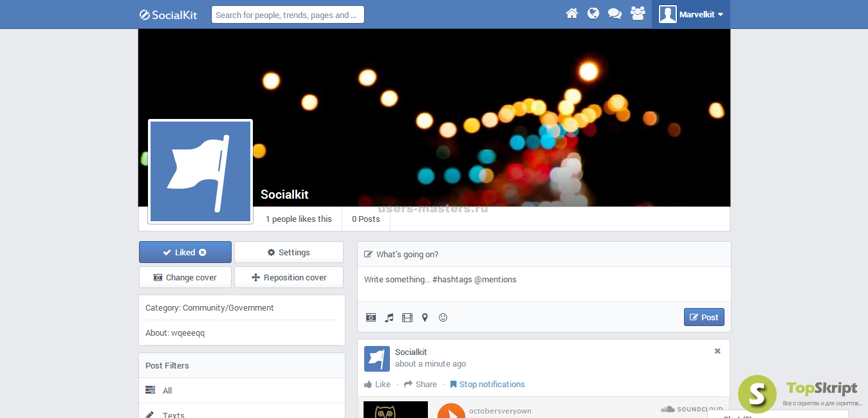Click the about a minute ago timestamp

[x=430, y=364]
